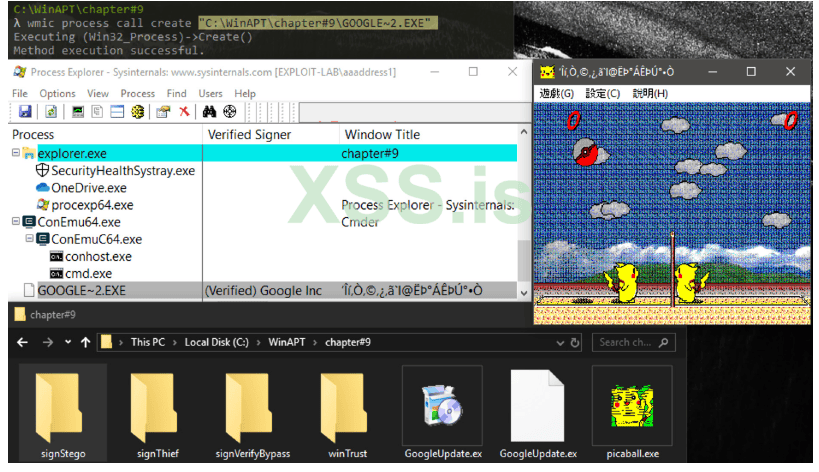Click chevron after WinAPT breadcrumb
Image resolution: width=819 pixels, height=472 pixels.
[x=315, y=343]
